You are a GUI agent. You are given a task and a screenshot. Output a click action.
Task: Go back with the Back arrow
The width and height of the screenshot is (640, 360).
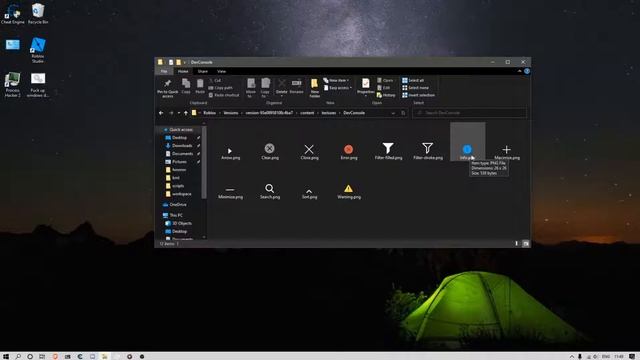pyautogui.click(x=161, y=113)
